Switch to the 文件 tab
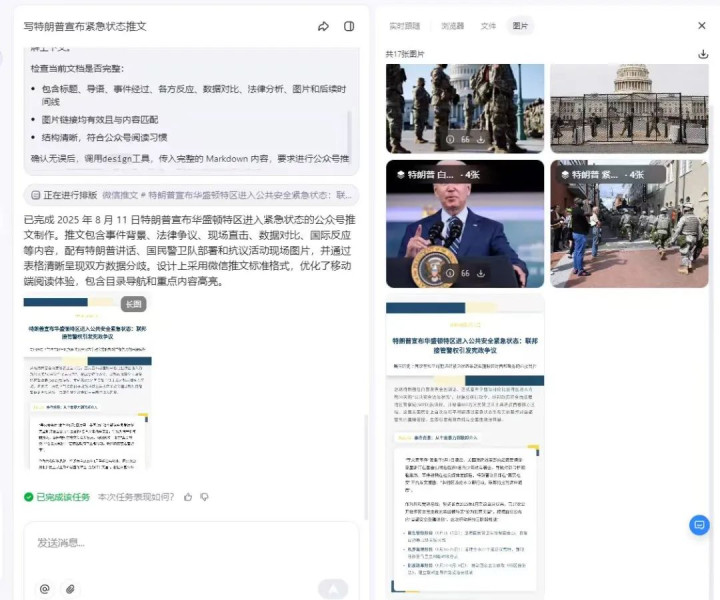The height and width of the screenshot is (600, 720). pos(488,26)
